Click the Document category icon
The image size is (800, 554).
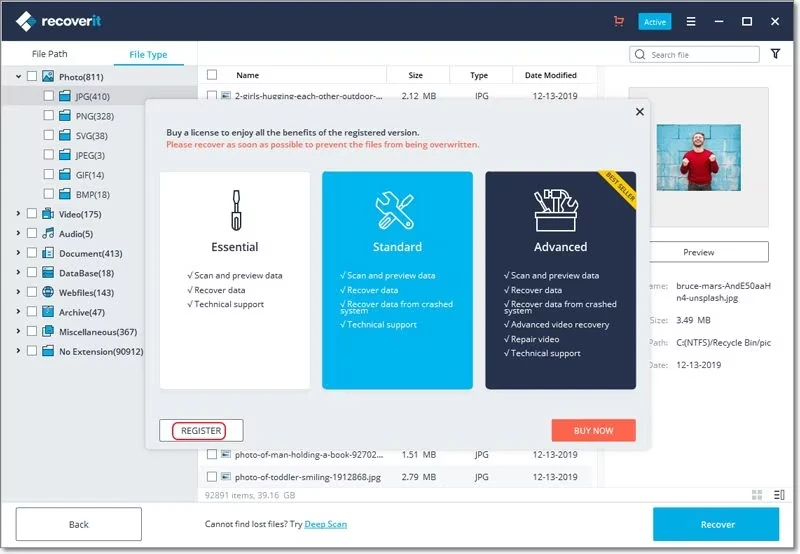pyautogui.click(x=48, y=253)
